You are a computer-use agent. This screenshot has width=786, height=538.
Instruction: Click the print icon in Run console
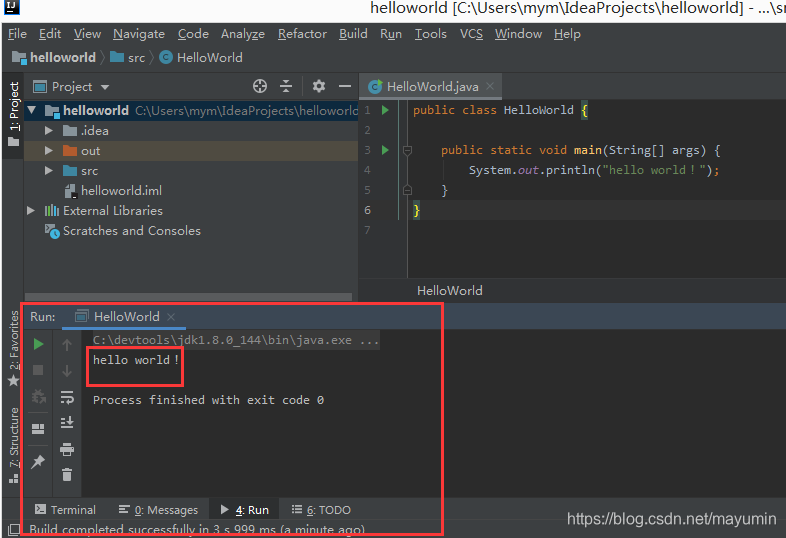point(67,449)
